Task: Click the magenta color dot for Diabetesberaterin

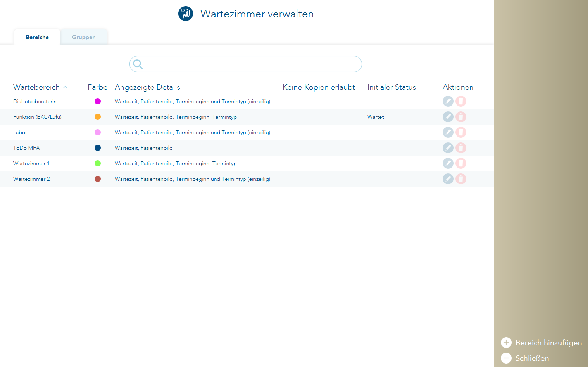Action: [x=98, y=101]
